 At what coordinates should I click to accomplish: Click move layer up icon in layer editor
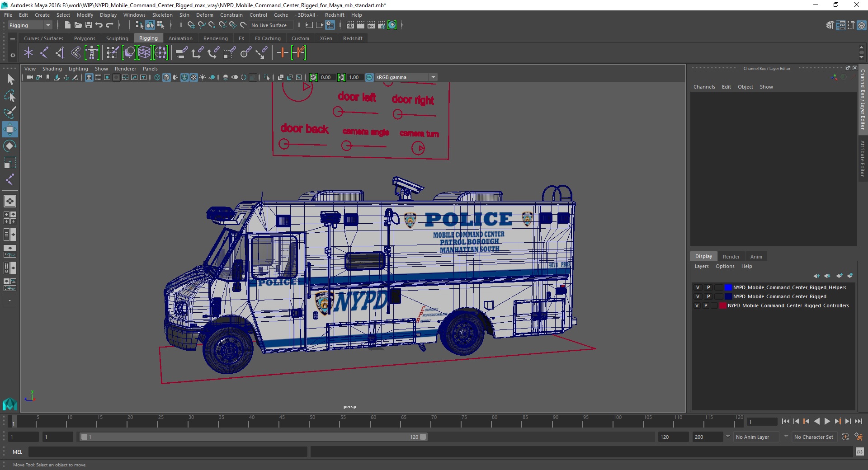point(816,276)
